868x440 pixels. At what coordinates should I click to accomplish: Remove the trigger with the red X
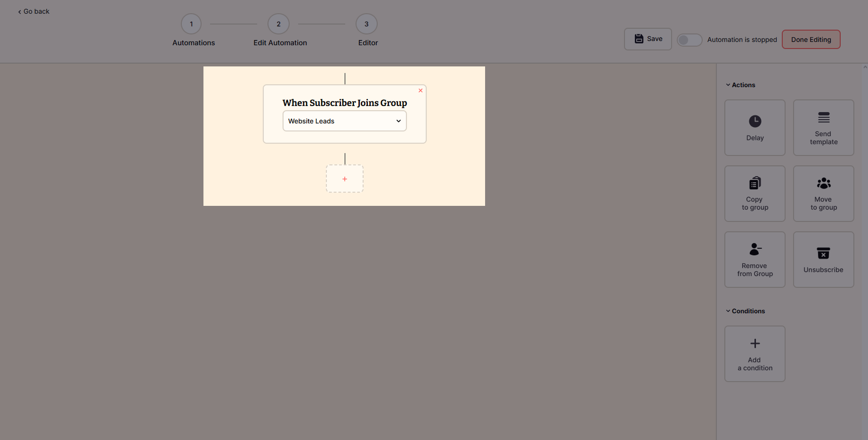421,90
